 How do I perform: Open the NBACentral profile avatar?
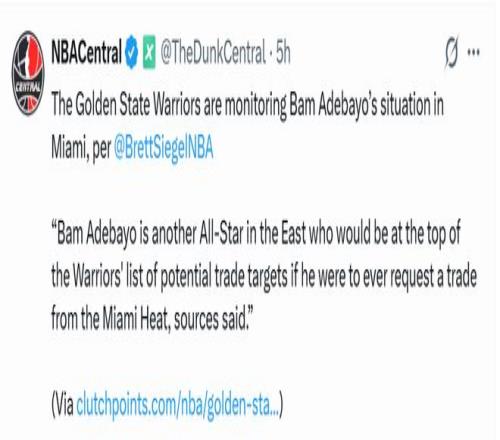pos(28,73)
